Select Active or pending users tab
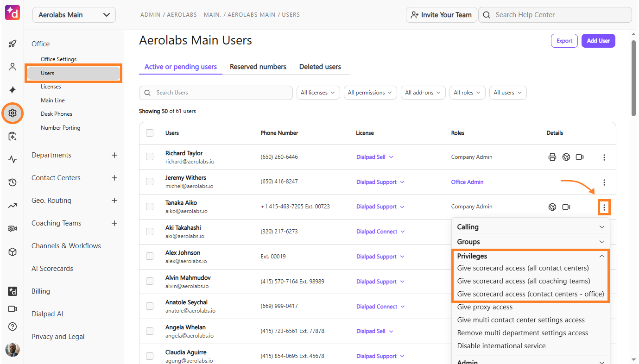Screen dimensions: 639x364 click(181, 67)
